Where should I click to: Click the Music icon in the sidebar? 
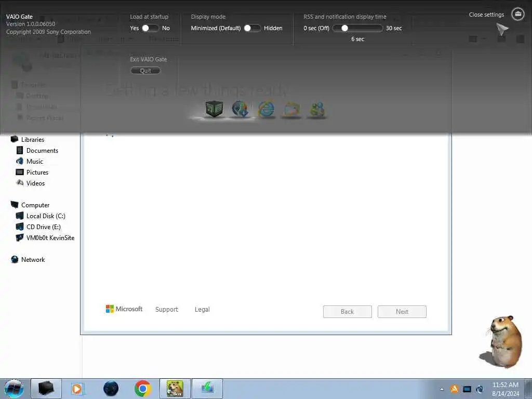pos(20,161)
